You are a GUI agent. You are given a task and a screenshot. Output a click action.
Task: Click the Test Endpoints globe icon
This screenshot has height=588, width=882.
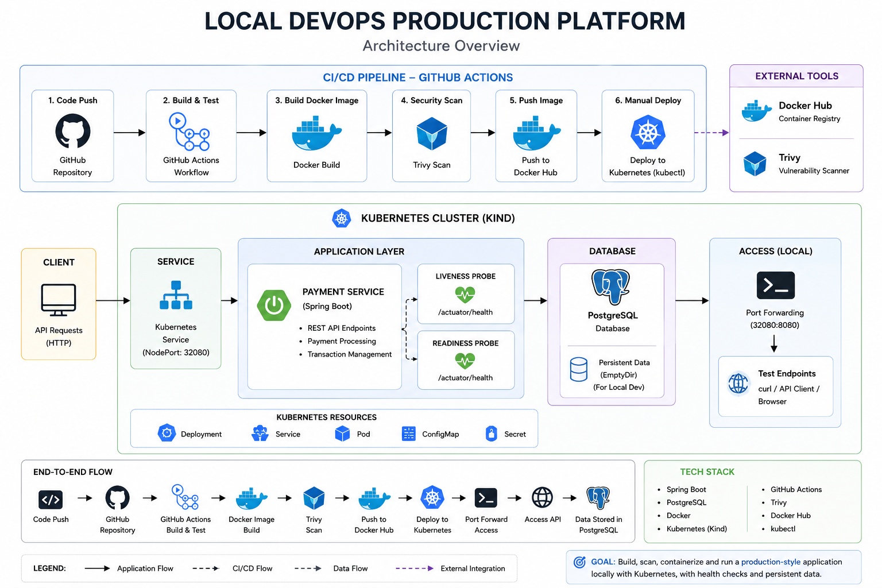pos(738,384)
